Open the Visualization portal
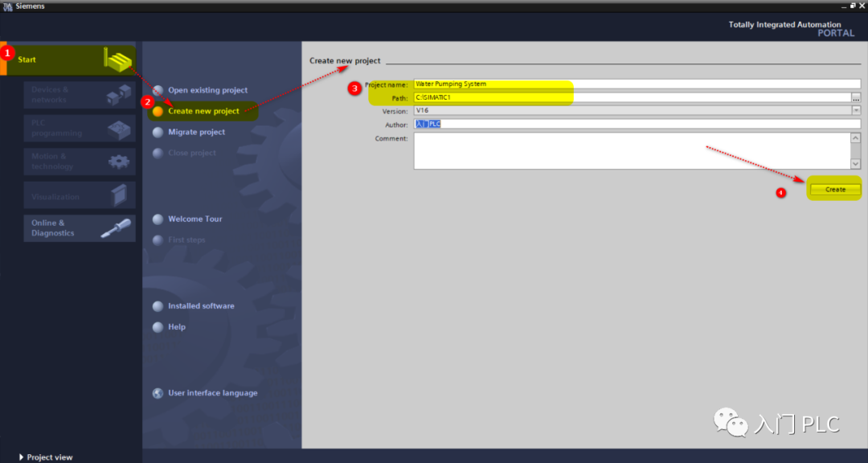Screen dimensions: 868x463 [79, 195]
